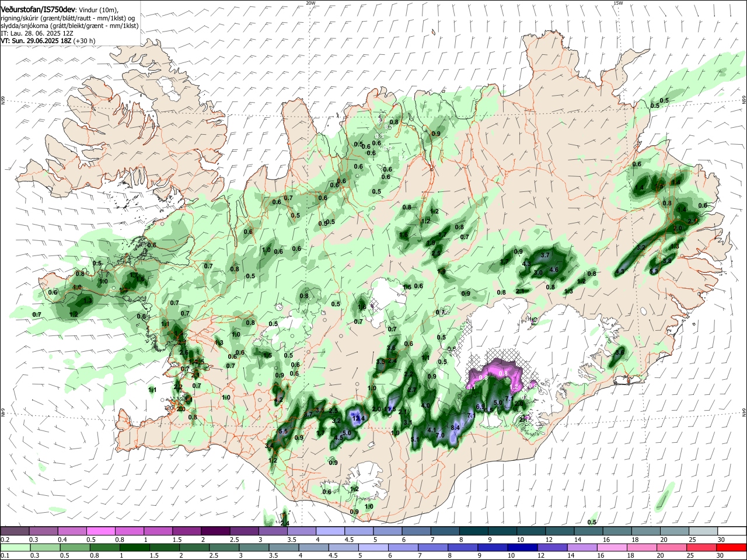This screenshot has width=747, height=560.
Task: Click the '15W' longitude label at top
Action: (x=618, y=3)
